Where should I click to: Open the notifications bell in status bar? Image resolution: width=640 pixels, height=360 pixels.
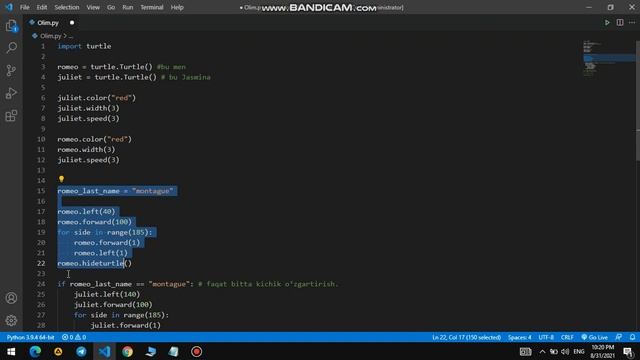click(x=632, y=338)
